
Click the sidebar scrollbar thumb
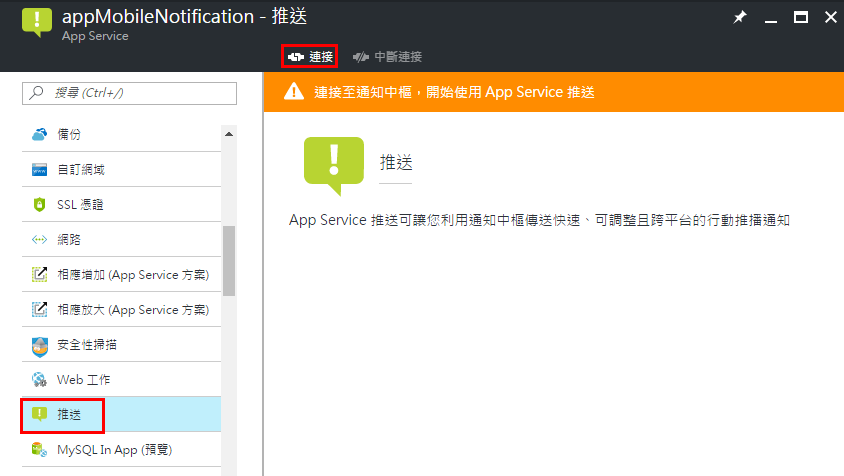[x=229, y=261]
